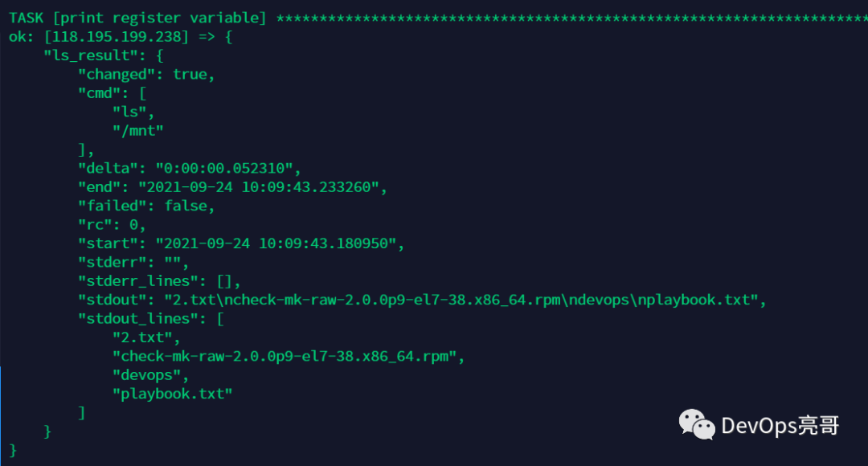The image size is (868, 466).
Task: Click the "cmd" array opening bracket line
Action: (111, 92)
